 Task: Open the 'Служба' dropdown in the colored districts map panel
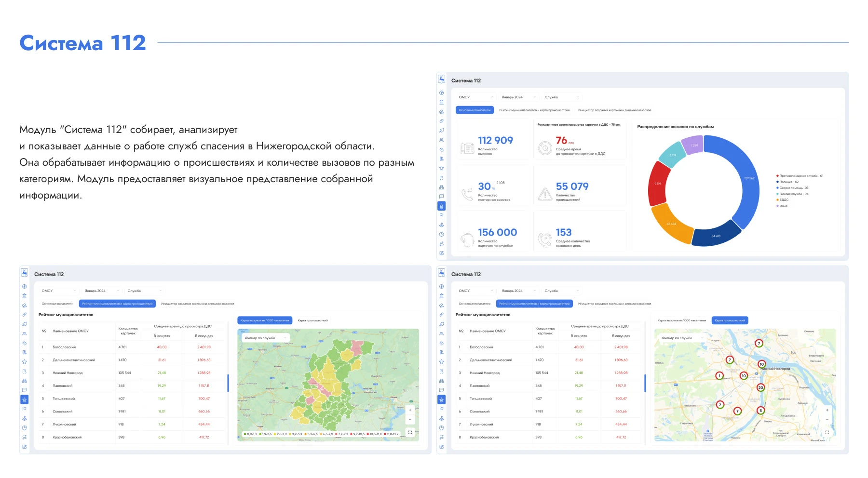(x=145, y=291)
